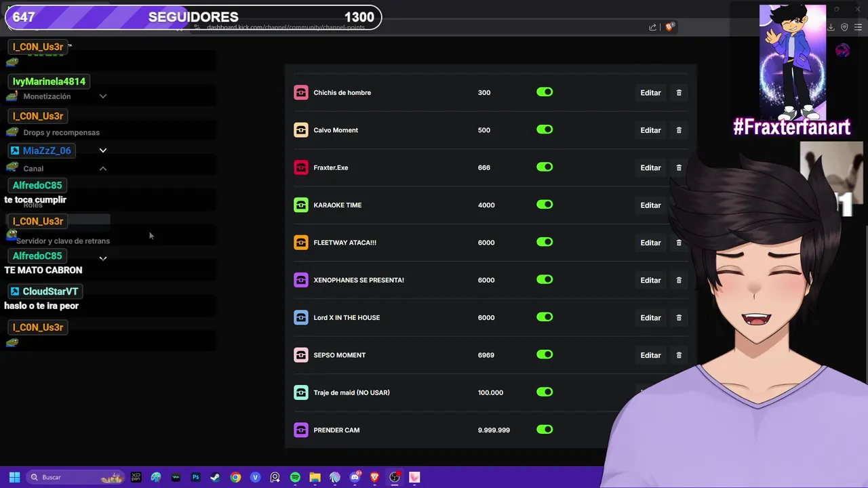
Task: Open Brave Shields icon in address bar
Action: (x=669, y=27)
